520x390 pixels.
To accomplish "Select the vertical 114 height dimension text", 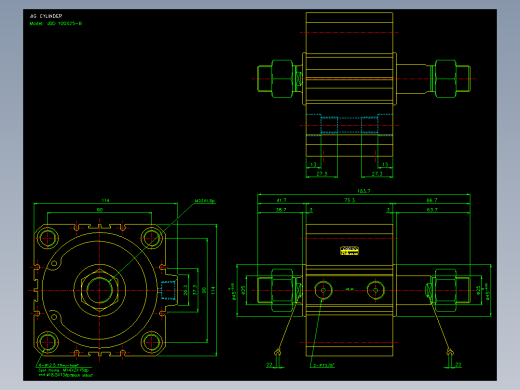I will click(213, 290).
